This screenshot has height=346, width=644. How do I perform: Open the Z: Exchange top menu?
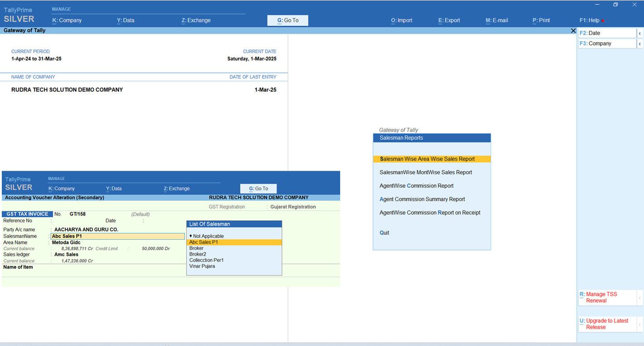(x=196, y=20)
